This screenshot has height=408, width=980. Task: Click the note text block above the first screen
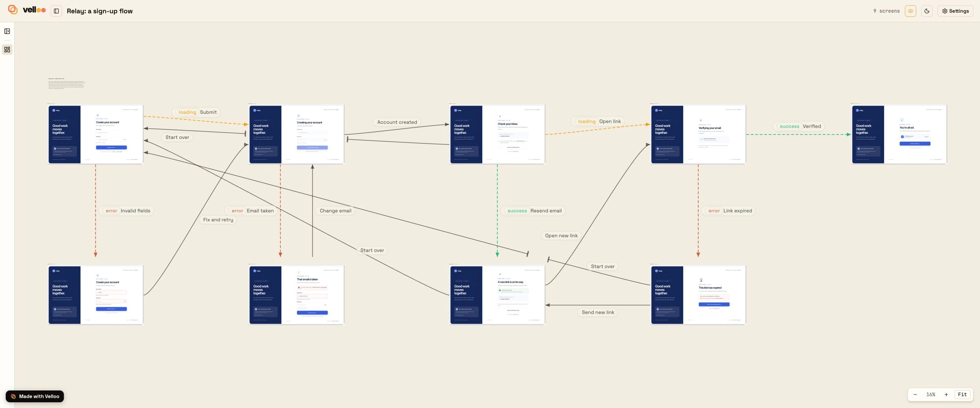(67, 83)
